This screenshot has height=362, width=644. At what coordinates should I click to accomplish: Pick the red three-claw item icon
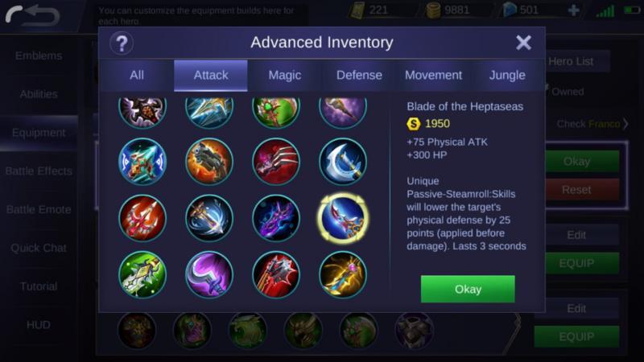coord(275,162)
